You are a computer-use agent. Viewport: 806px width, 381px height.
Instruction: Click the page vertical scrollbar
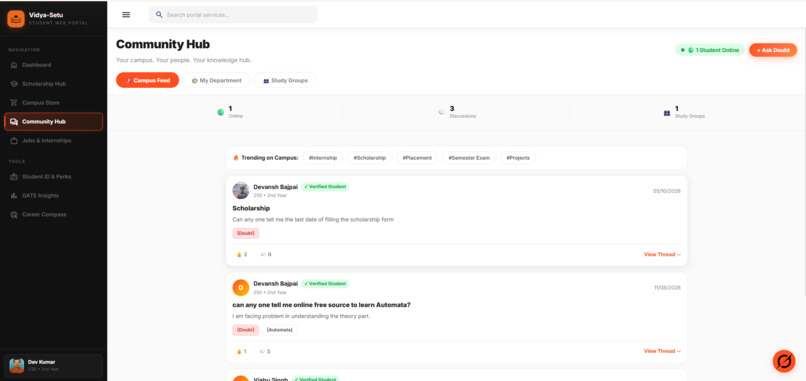coord(804,162)
